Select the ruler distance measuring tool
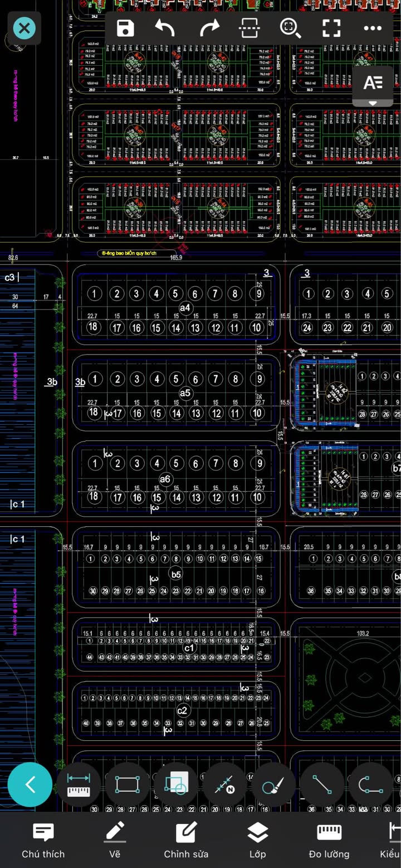 pos(79,785)
